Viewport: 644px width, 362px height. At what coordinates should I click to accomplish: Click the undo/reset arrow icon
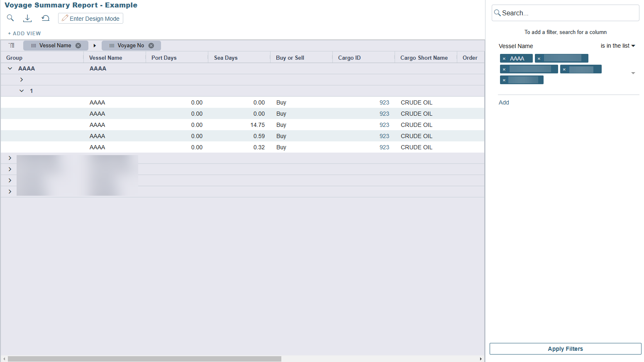pos(46,18)
